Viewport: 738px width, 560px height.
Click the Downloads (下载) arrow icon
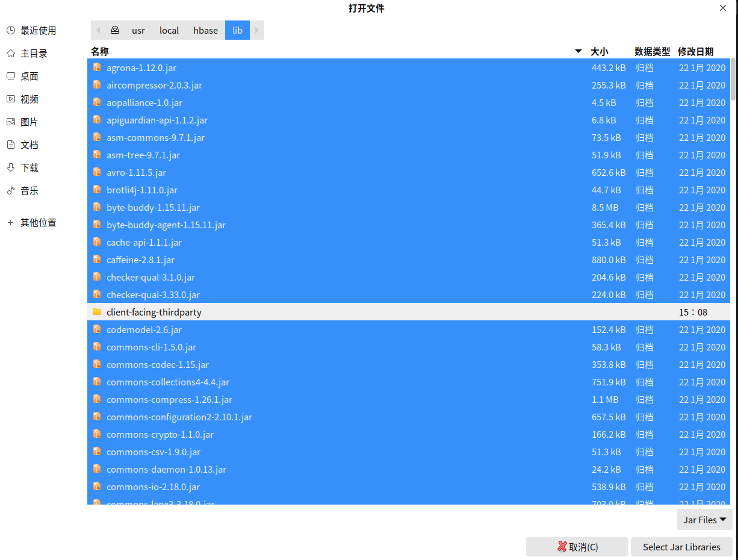pyautogui.click(x=11, y=167)
